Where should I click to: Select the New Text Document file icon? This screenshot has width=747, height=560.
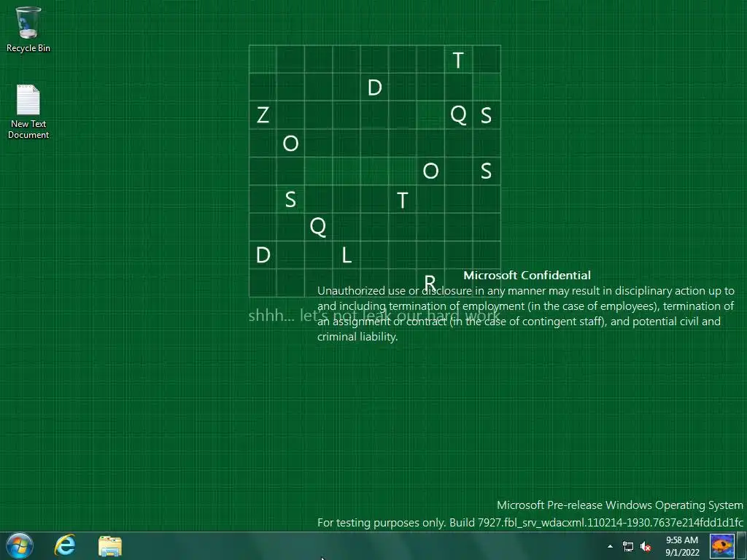tap(28, 112)
